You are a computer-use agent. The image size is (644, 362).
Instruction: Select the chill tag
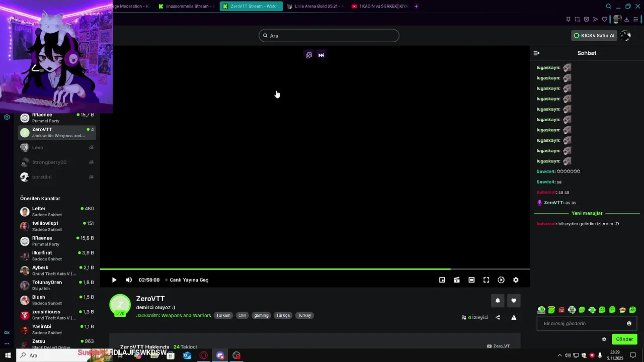pos(243,315)
